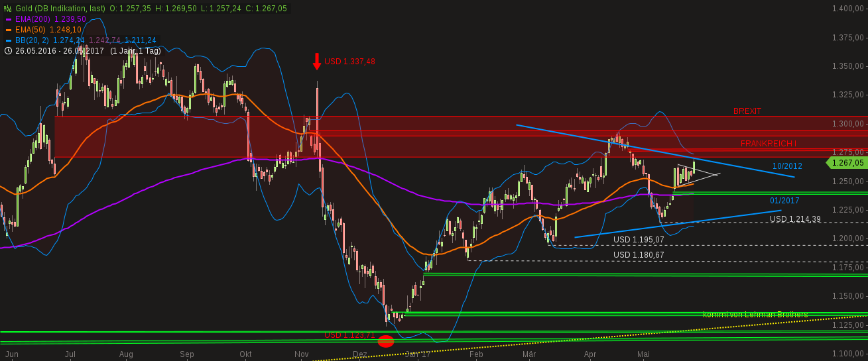
Task: Click the green current price tag 1.267,05
Action: (846, 163)
